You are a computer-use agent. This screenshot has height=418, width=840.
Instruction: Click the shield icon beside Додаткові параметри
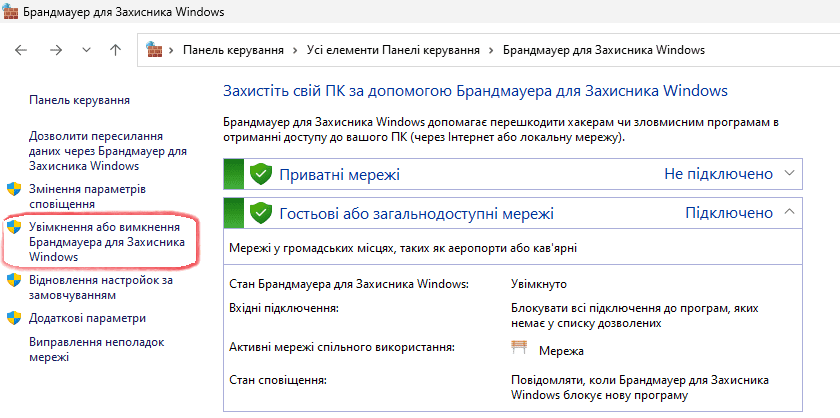click(14, 318)
